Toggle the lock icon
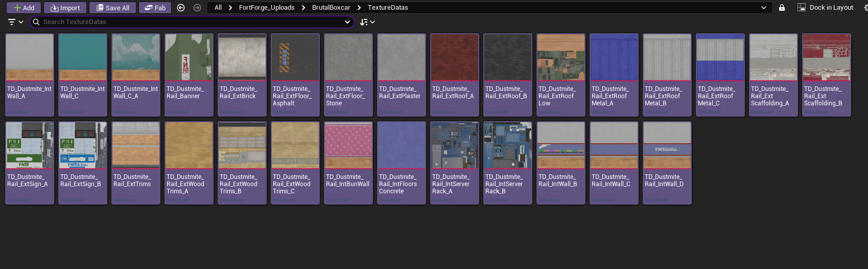 [782, 8]
